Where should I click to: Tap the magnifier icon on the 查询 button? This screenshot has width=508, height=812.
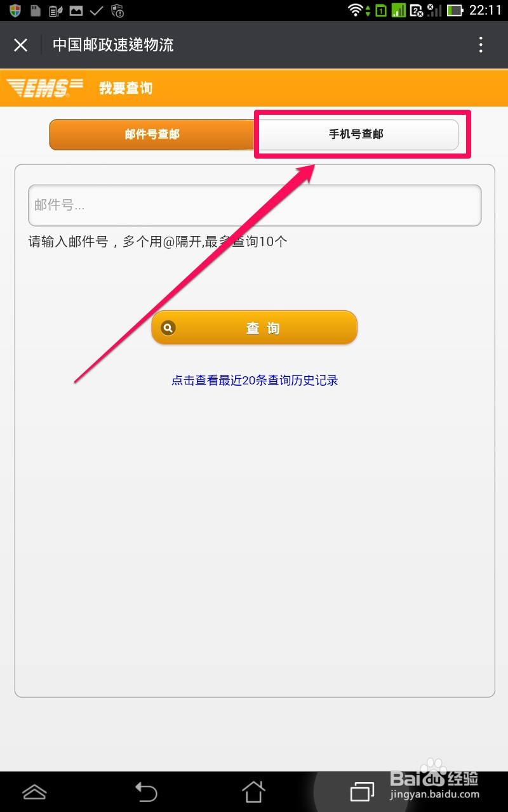168,328
